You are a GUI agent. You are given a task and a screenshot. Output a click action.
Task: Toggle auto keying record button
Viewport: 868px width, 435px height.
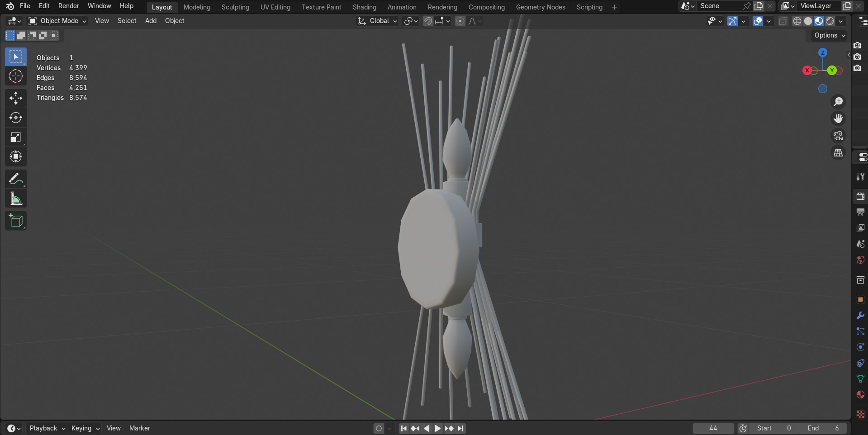click(379, 428)
